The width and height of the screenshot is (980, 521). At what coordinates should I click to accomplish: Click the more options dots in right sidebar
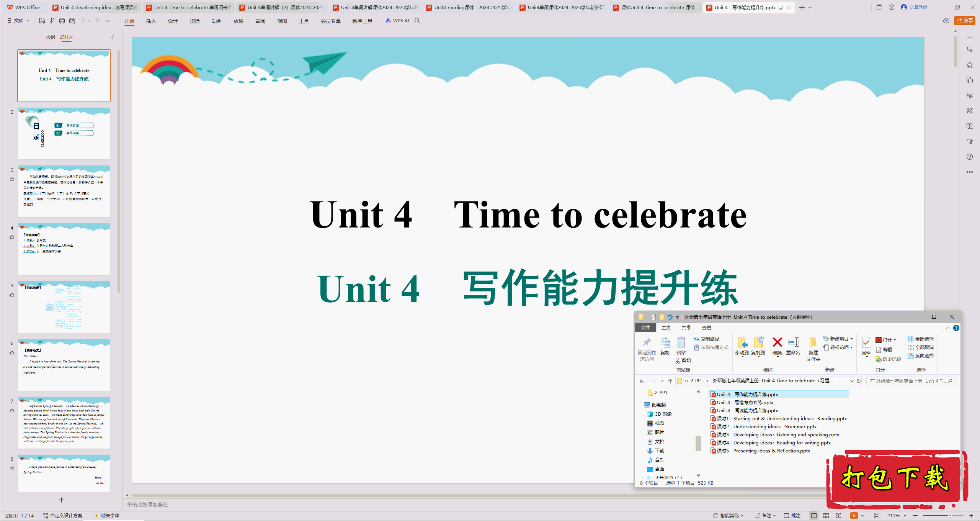click(970, 172)
